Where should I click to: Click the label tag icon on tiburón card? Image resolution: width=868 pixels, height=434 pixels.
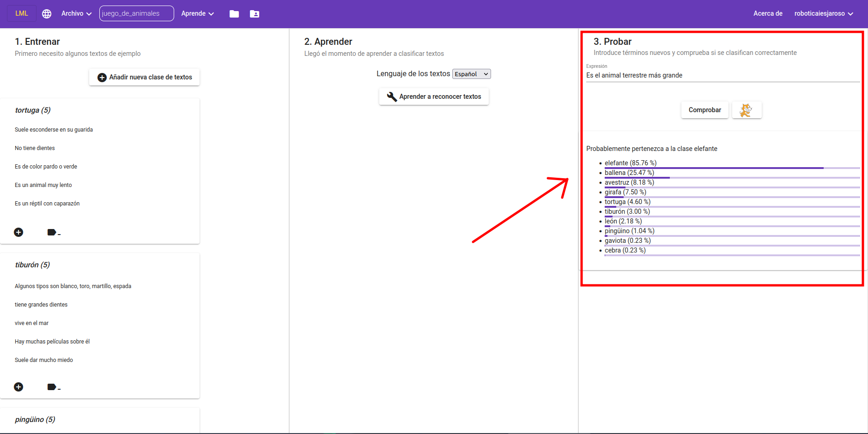tap(52, 386)
